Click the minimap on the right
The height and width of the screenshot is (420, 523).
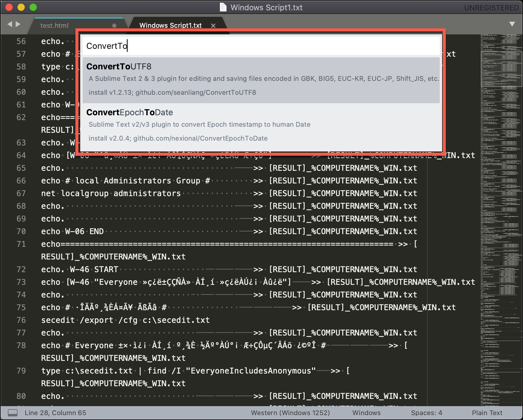coord(501,220)
